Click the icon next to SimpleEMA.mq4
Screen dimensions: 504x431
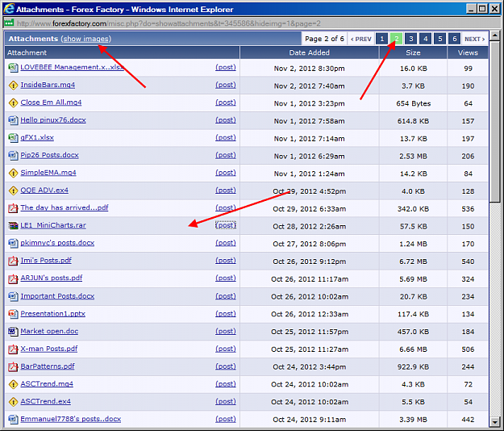[13, 173]
